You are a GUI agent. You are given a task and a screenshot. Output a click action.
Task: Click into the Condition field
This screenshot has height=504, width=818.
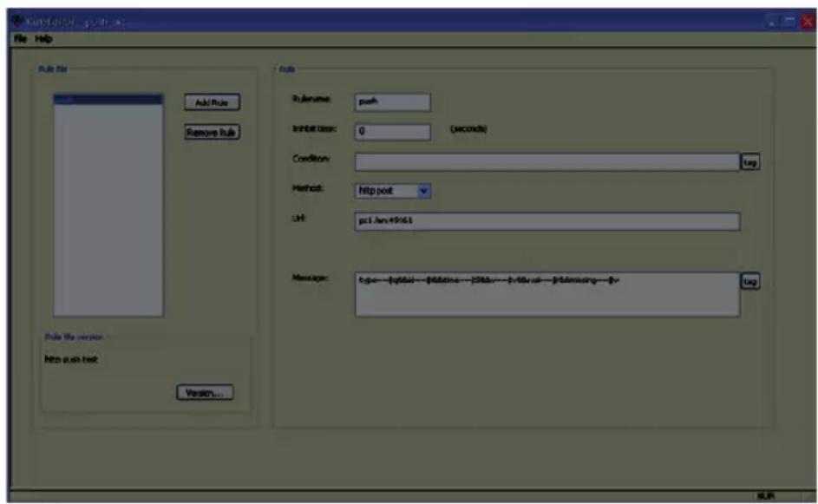point(546,161)
